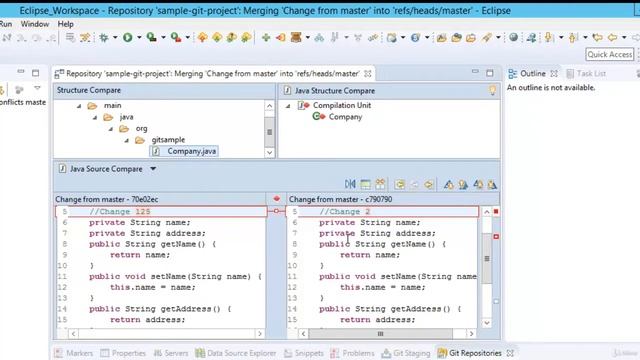
Task: Click the Next Annotation down-arrow icon
Action: tap(549, 38)
